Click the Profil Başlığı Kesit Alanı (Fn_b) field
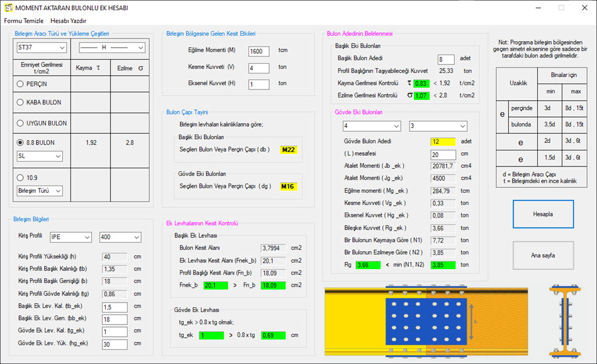Image resolution: width=597 pixels, height=364 pixels. pyautogui.click(x=273, y=273)
